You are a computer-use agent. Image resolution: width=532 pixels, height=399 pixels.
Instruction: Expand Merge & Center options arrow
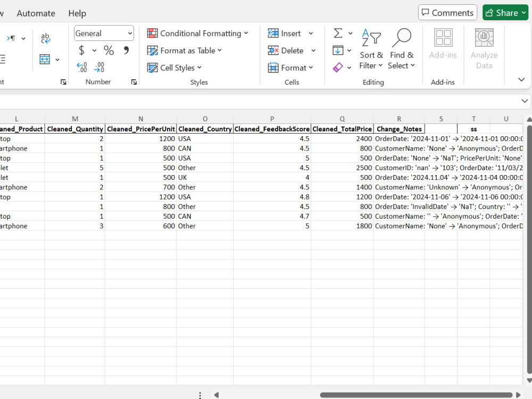[x=57, y=60]
